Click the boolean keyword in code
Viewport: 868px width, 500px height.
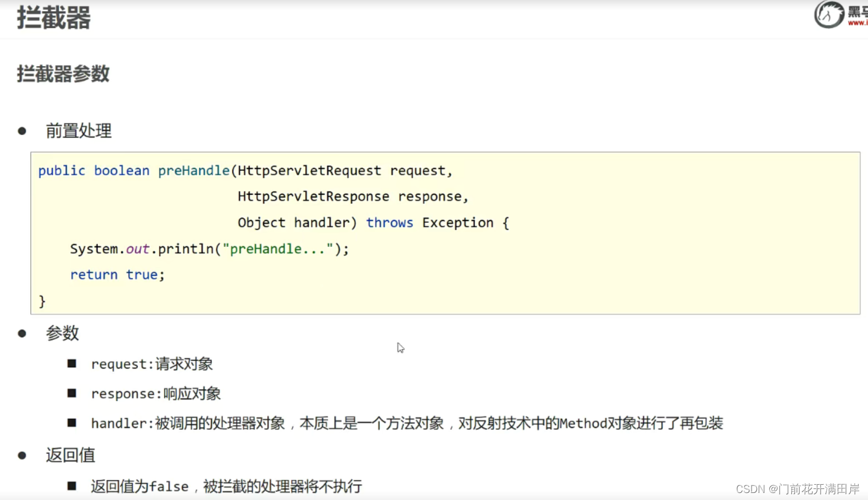(x=122, y=171)
